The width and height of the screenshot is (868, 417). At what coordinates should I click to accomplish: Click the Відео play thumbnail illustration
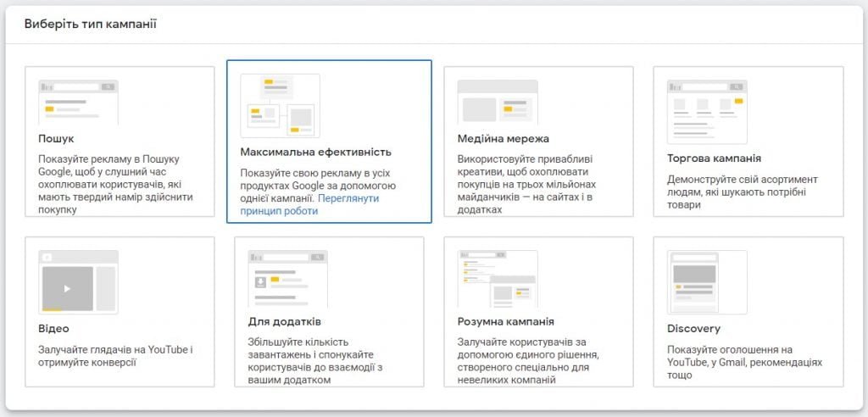pos(78,282)
